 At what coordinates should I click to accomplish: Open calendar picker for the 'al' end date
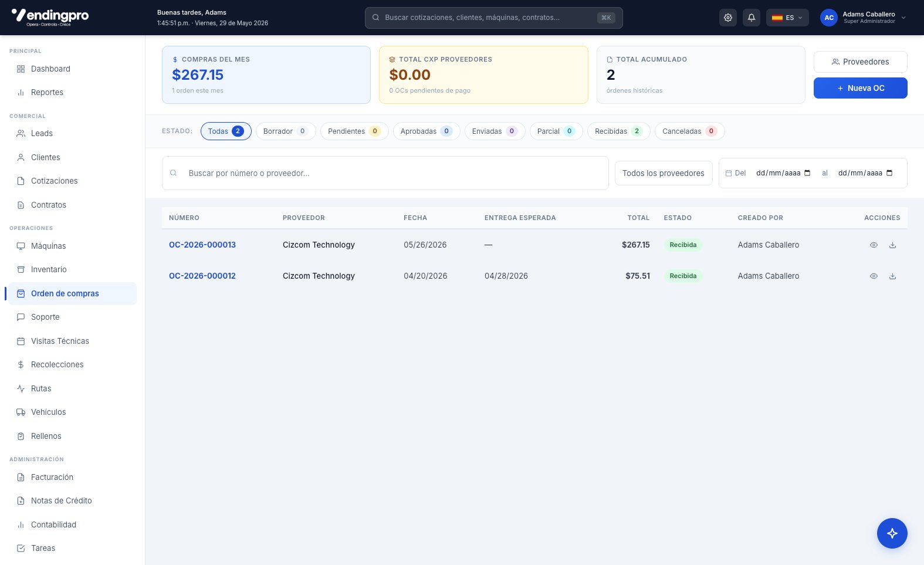click(x=889, y=173)
